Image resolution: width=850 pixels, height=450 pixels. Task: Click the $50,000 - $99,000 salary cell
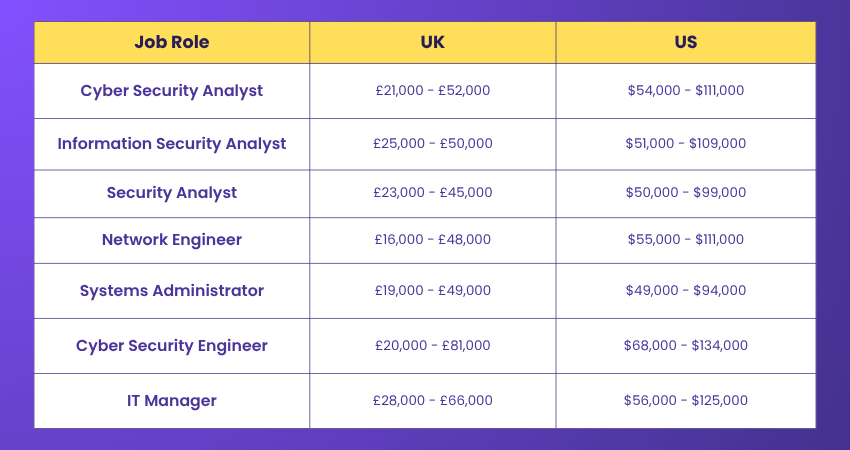[x=686, y=193]
